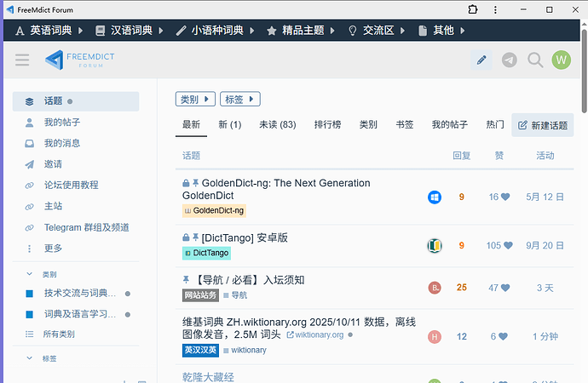Collapse the 类别 sidebar section
588x383 pixels.
pos(32,275)
